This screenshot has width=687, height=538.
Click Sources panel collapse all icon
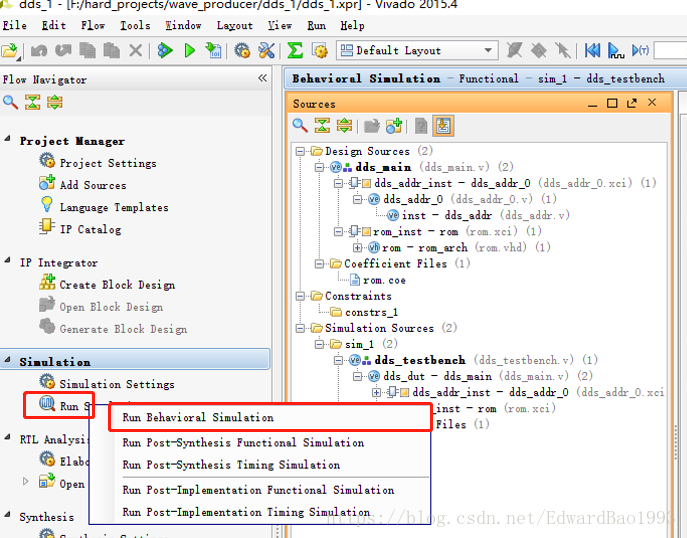point(322,126)
